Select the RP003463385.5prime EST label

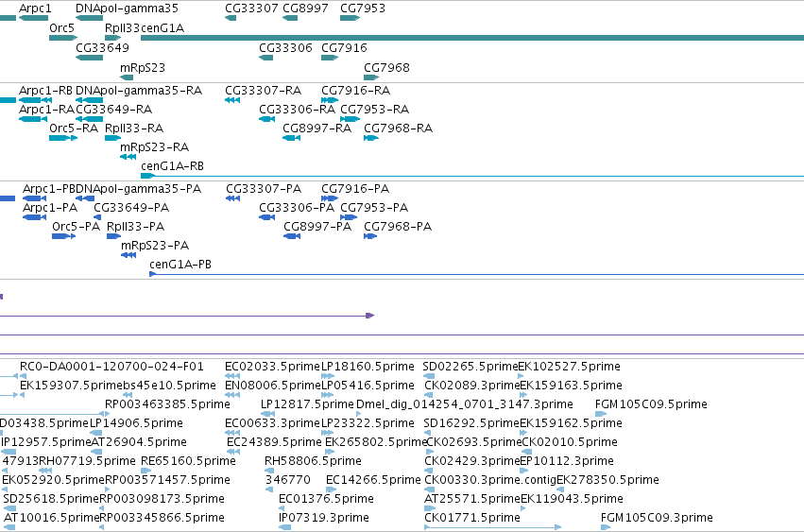(167, 404)
